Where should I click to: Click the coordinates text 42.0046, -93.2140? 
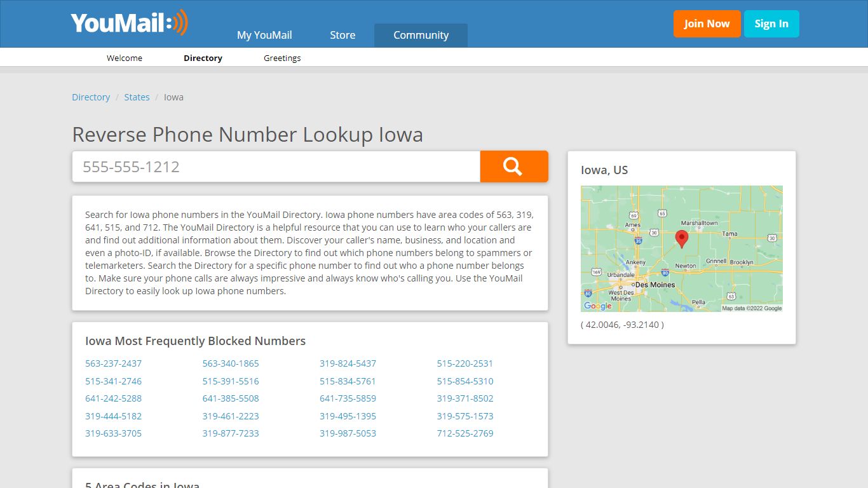(x=622, y=325)
